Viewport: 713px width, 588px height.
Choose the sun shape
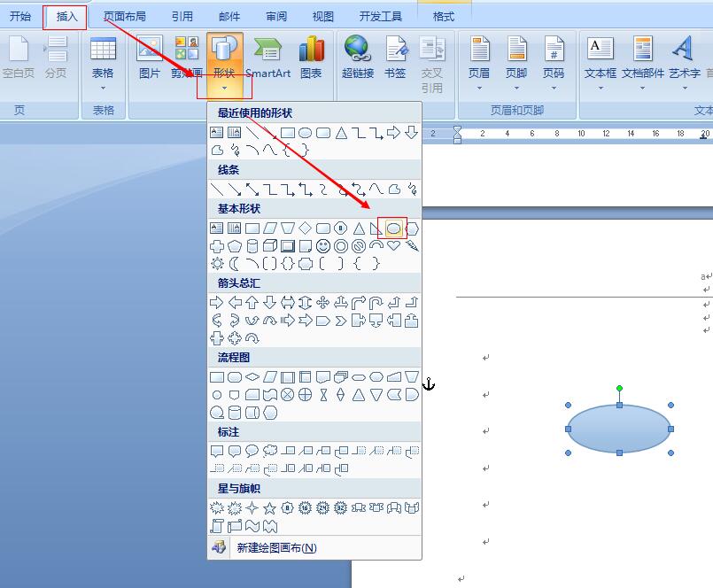tap(217, 264)
